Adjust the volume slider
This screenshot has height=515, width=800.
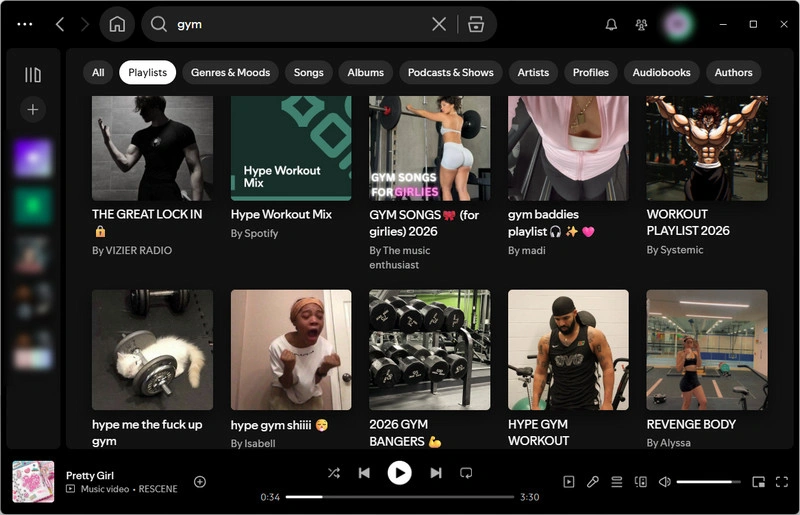tap(708, 482)
